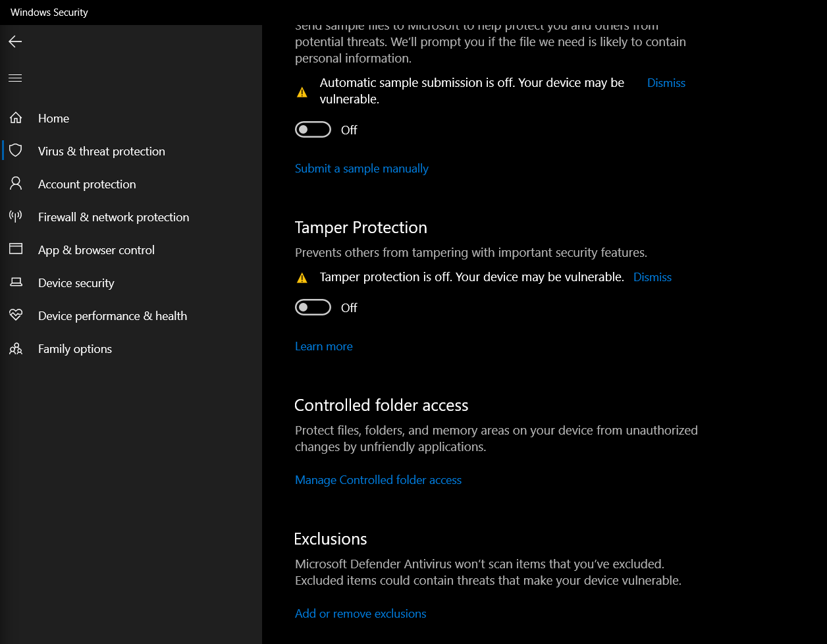827x644 pixels.
Task: Click the Windows Security title bar text
Action: (48, 12)
